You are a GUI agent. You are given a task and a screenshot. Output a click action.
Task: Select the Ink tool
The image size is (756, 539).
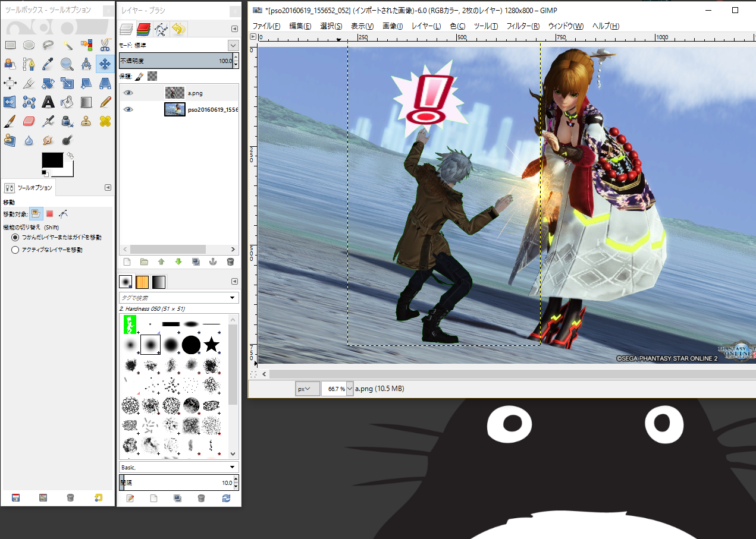(67, 121)
